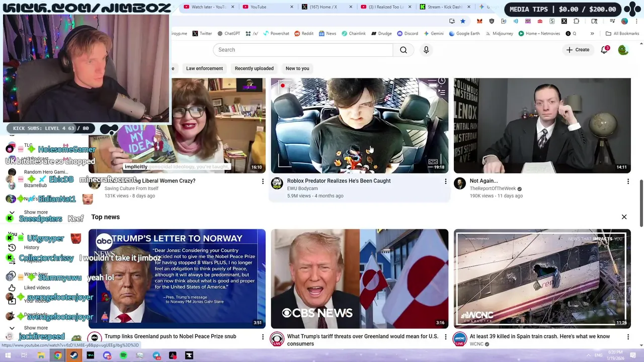644x362 pixels.
Task: Open options menu for Not Again video
Action: [x=628, y=181]
